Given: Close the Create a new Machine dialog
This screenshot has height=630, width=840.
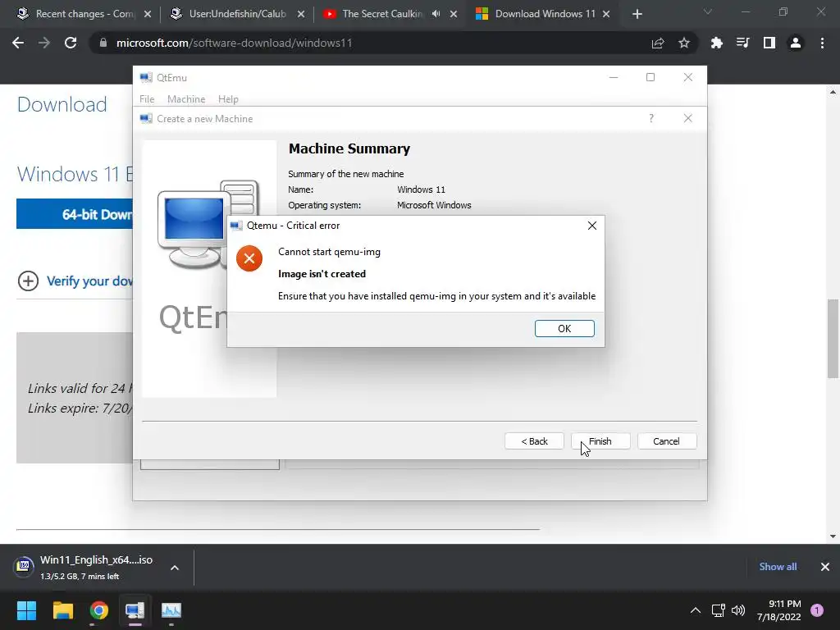Looking at the screenshot, I should point(688,118).
